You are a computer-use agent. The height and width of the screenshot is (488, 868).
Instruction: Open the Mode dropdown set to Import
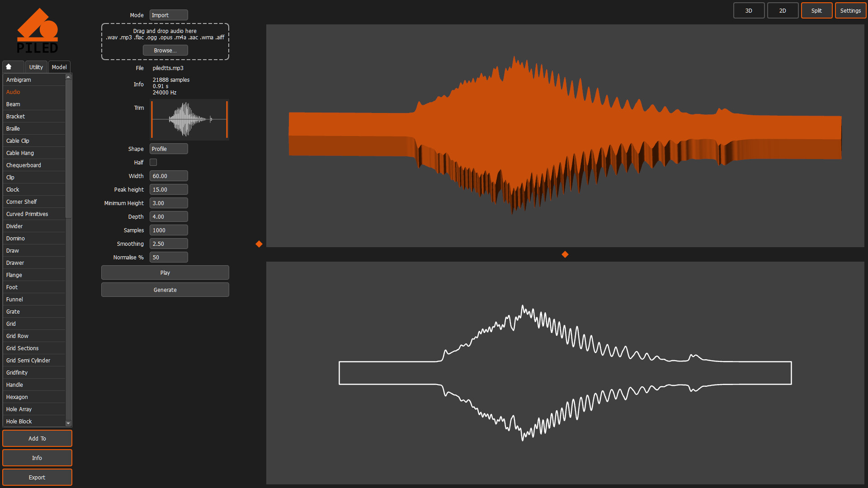pos(169,15)
